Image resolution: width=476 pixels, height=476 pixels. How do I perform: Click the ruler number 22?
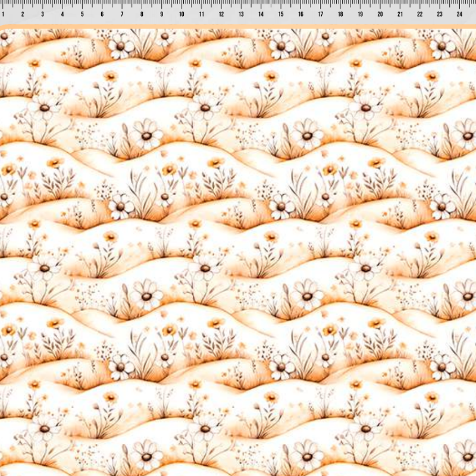pos(420,14)
